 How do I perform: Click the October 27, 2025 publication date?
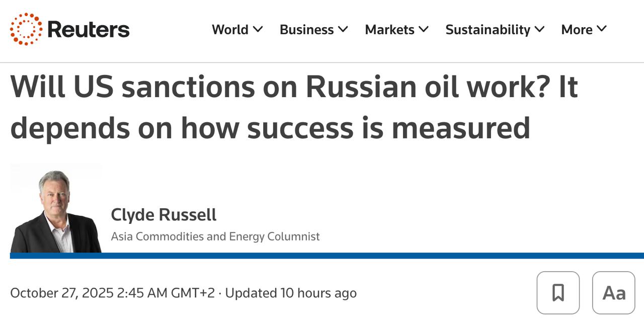pos(112,293)
